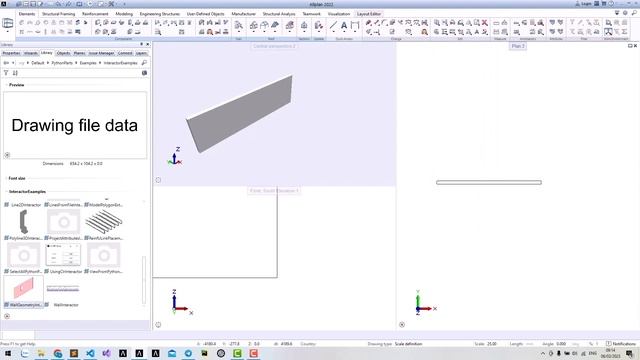Select the ReinfLinkPlacement bars thumbnail

(104, 222)
